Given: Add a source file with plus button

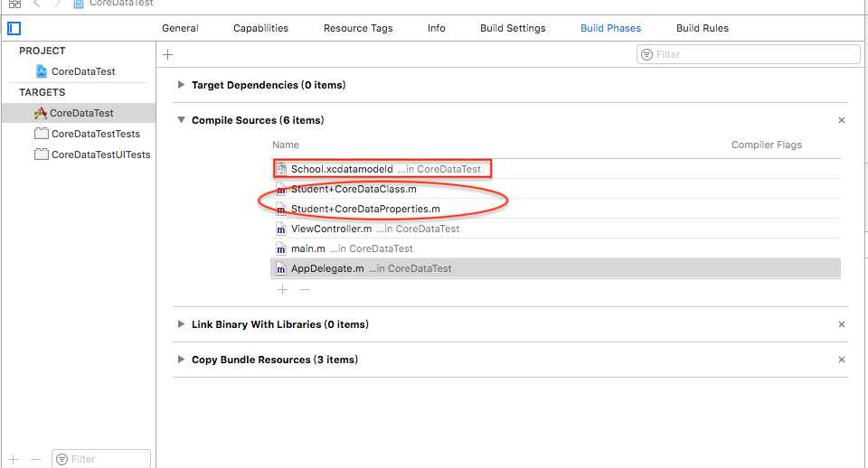Looking at the screenshot, I should pos(282,290).
